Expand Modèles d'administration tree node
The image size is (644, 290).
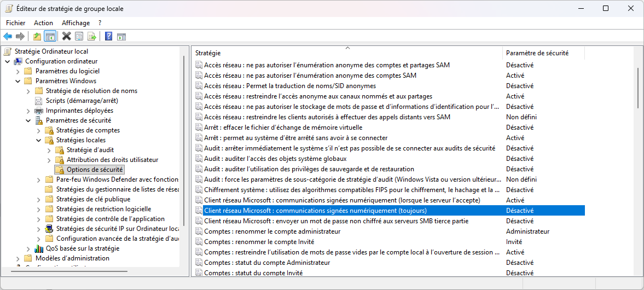coord(18,258)
